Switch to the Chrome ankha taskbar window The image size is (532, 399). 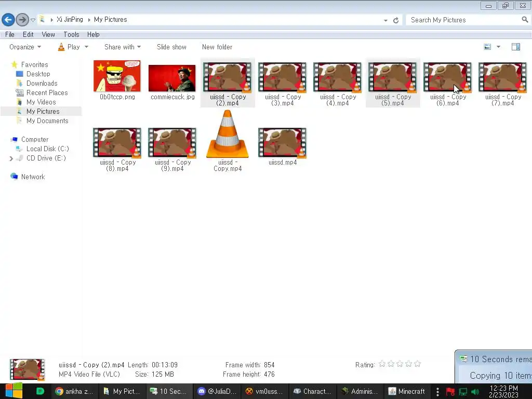tap(74, 392)
